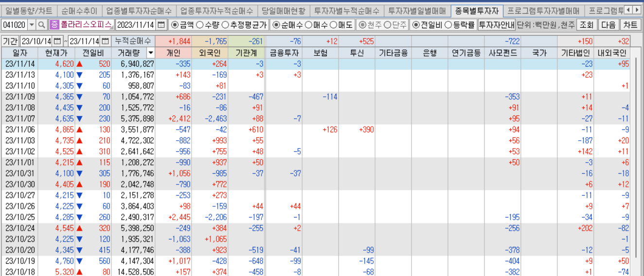Image resolution: width=644 pixels, height=276 pixels.
Task: Click the 현재가 column header
Action: (x=56, y=53)
